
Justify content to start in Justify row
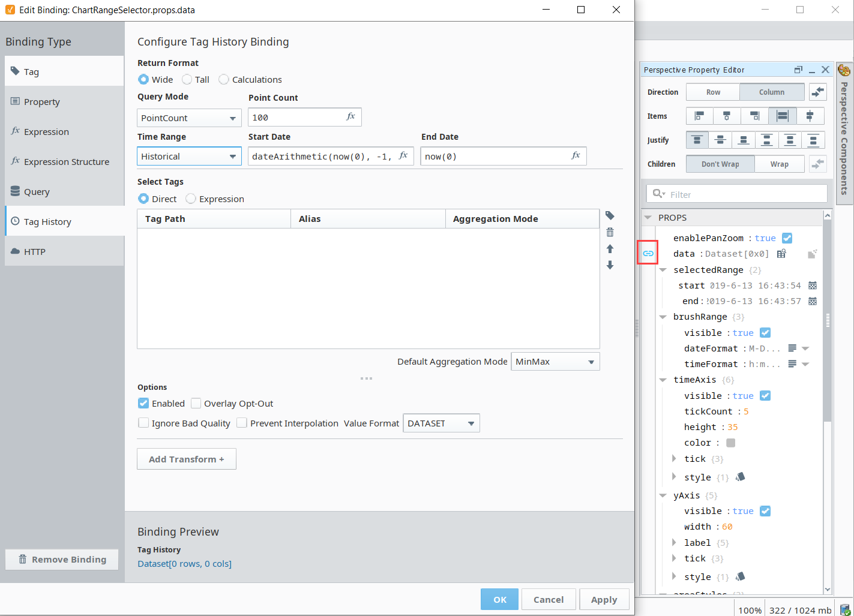coord(697,140)
